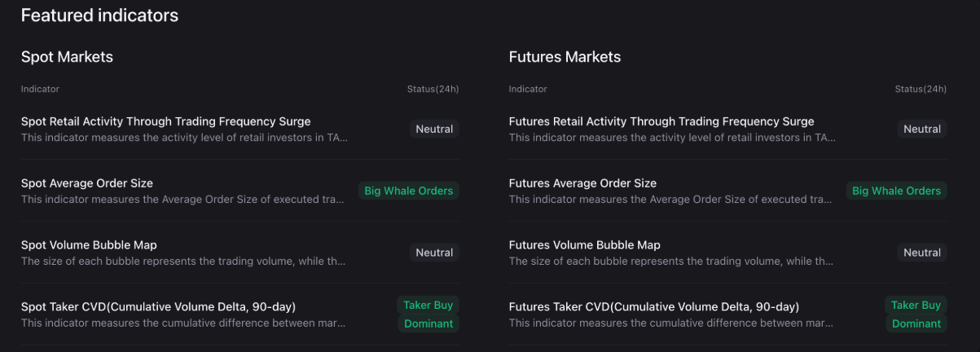Click Big Whale Orders badge under Futures Markets
980x352 pixels.
point(896,191)
